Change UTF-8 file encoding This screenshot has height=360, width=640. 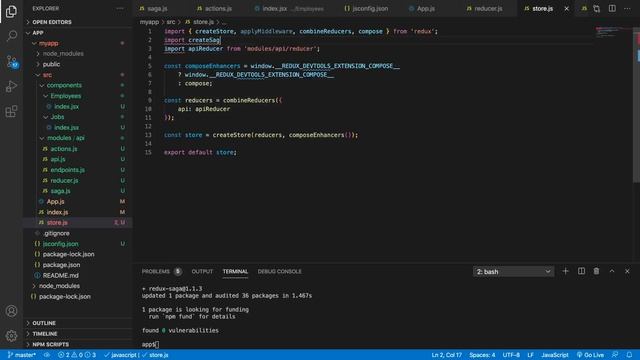tap(511, 355)
